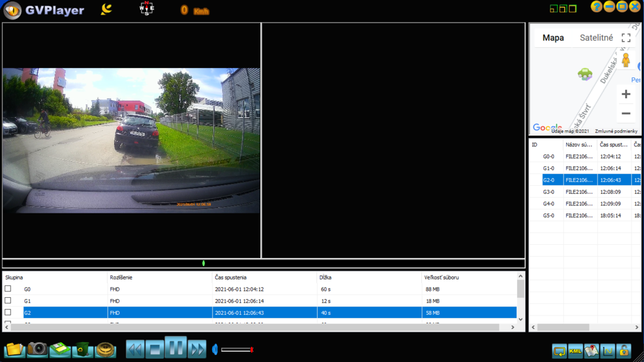The image size is (644, 362).
Task: Adjust the volume slider
Action: coord(236,349)
